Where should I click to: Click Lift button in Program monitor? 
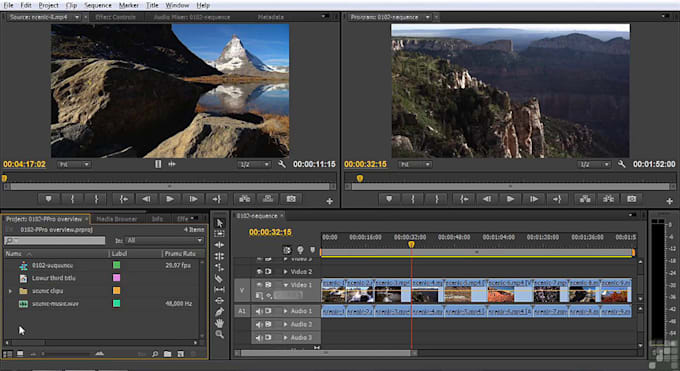(585, 199)
